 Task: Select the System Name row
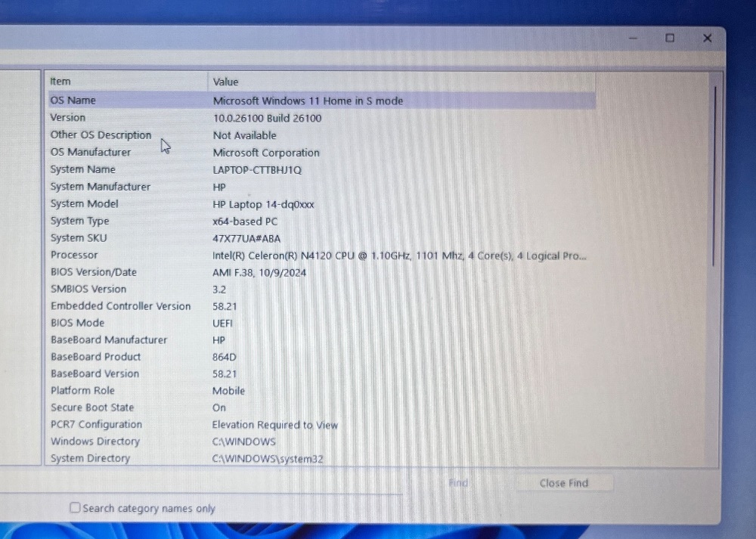click(83, 169)
